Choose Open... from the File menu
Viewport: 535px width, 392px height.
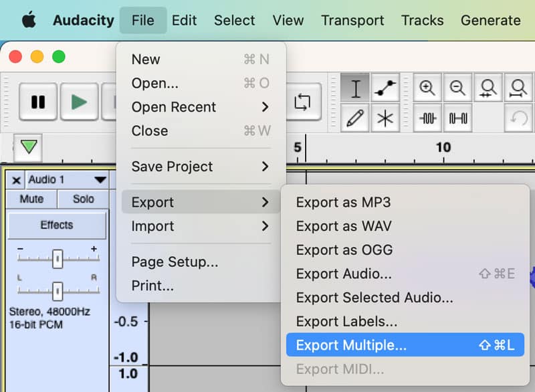pos(201,83)
